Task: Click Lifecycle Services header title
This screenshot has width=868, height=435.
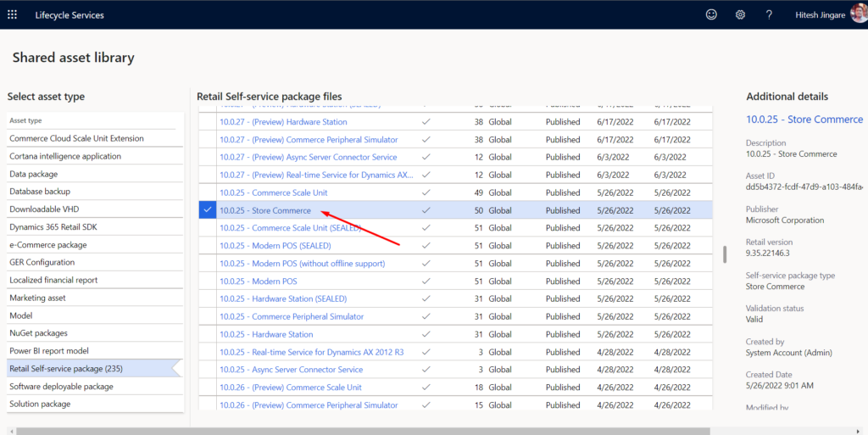Action: pyautogui.click(x=70, y=15)
